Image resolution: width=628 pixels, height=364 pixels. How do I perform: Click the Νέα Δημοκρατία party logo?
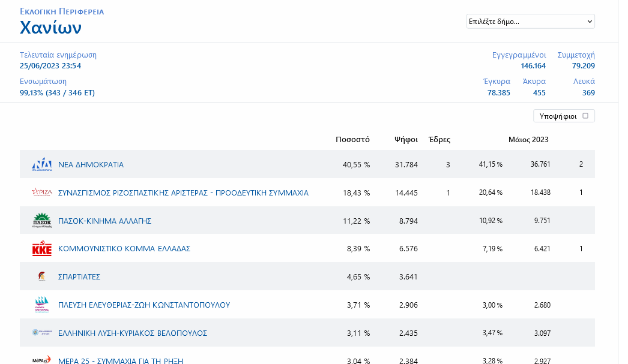click(x=42, y=164)
